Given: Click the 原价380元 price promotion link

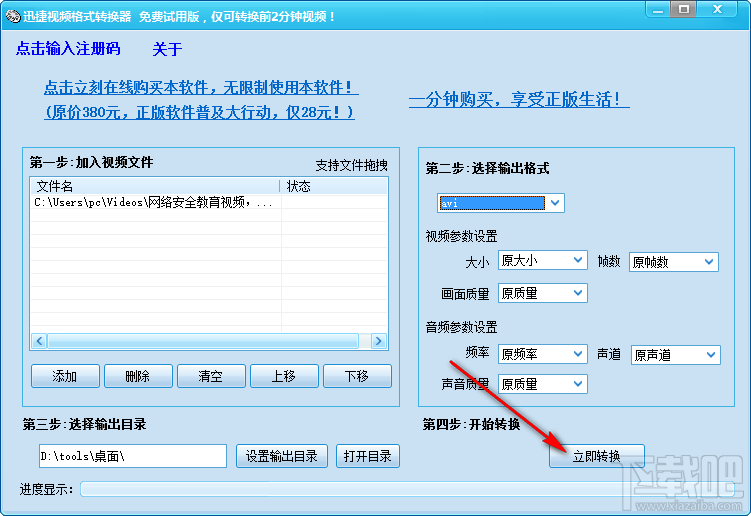Looking at the screenshot, I should tap(199, 112).
